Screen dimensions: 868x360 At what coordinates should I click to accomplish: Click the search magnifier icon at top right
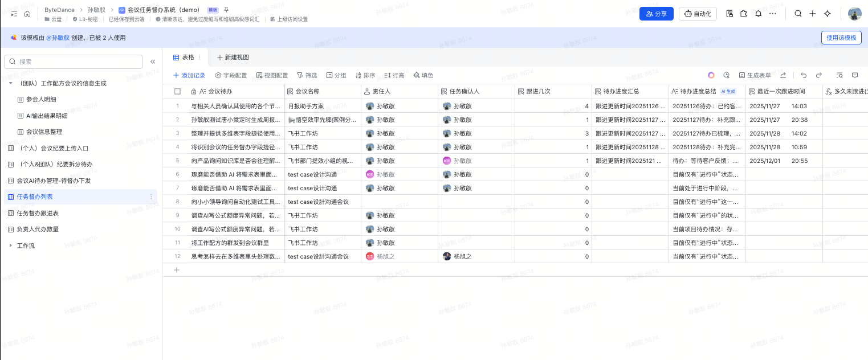click(x=798, y=14)
